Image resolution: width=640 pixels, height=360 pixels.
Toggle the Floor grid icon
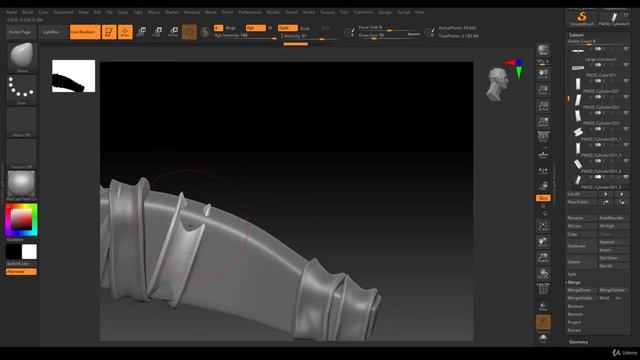(x=543, y=155)
